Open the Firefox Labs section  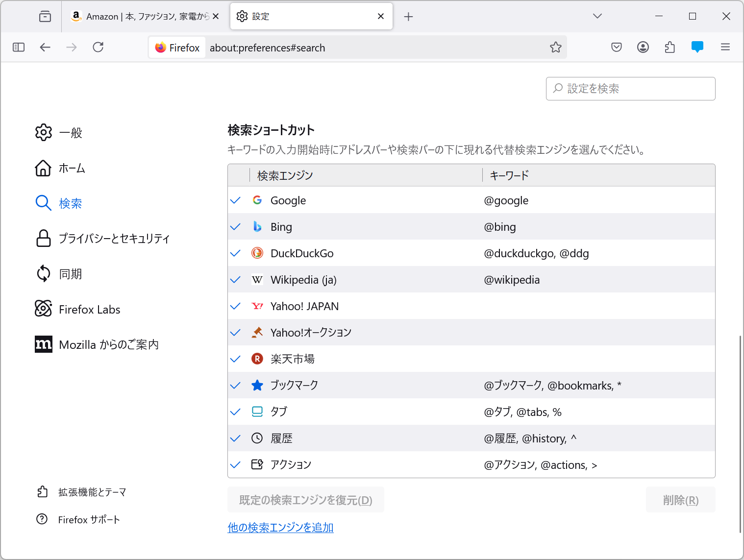click(x=89, y=309)
